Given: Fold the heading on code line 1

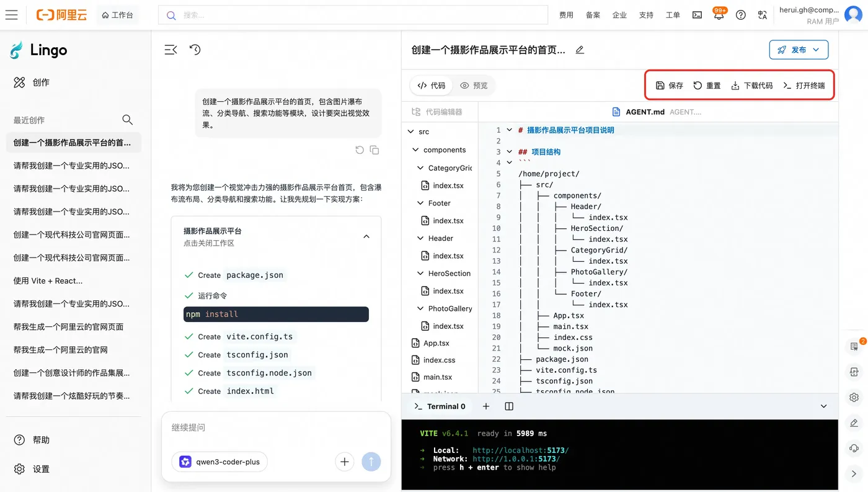Looking at the screenshot, I should click(509, 130).
